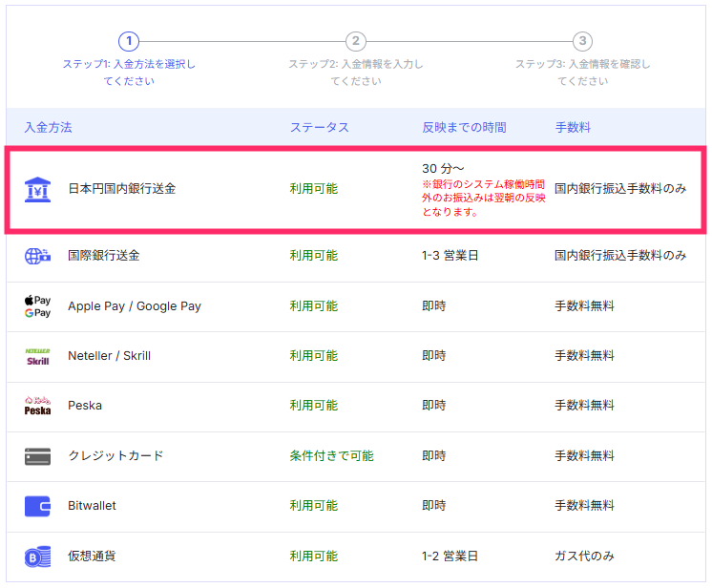Click the Apple Pay / G Pay logo icon

click(x=37, y=306)
